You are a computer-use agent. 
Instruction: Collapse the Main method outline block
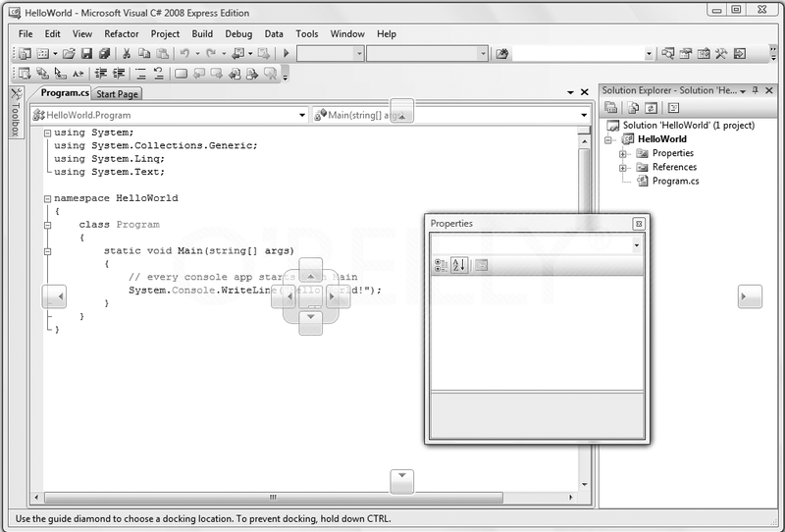click(47, 251)
